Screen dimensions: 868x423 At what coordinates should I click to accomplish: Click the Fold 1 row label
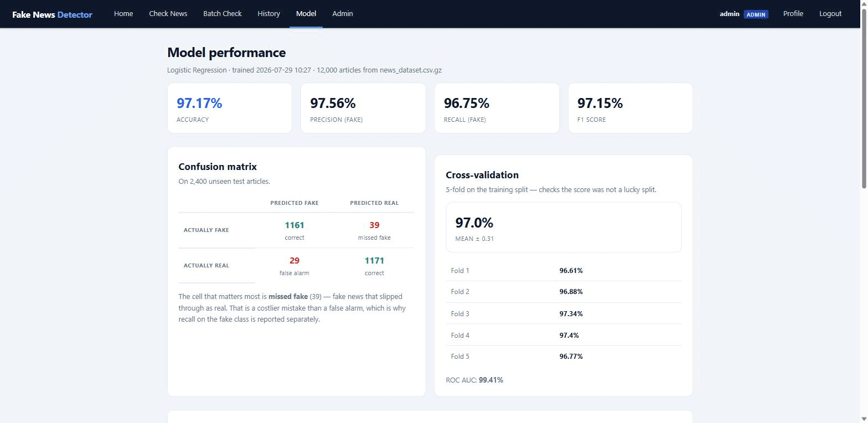point(460,271)
